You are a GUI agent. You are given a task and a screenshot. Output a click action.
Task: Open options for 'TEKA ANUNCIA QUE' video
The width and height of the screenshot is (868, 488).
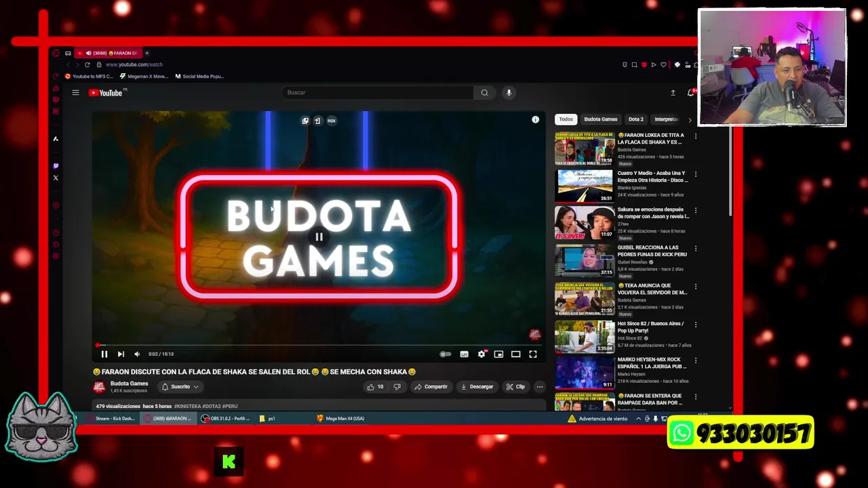click(x=695, y=286)
